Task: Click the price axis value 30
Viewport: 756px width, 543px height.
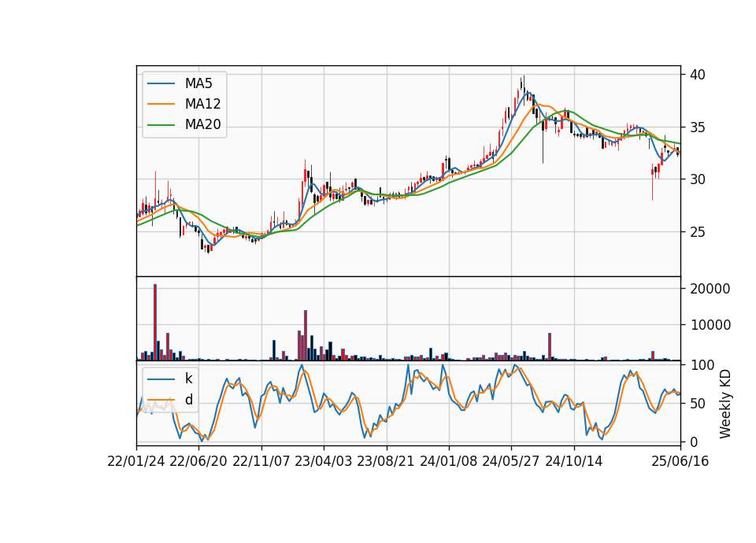Action: tap(697, 179)
